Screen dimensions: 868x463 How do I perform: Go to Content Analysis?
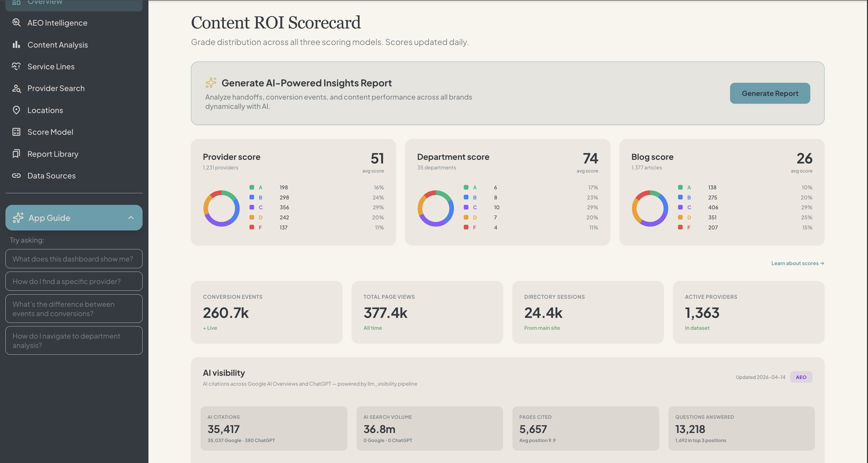click(74, 44)
